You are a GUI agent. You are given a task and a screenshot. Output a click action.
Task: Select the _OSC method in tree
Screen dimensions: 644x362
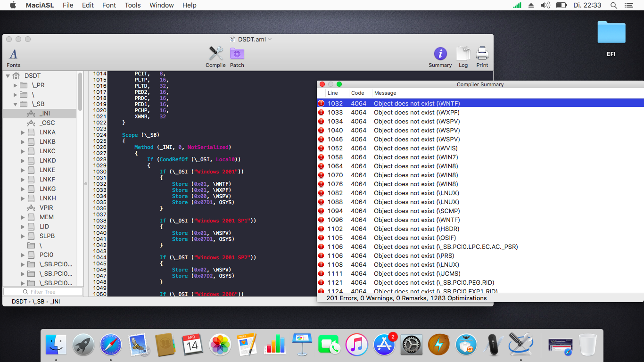pyautogui.click(x=47, y=123)
